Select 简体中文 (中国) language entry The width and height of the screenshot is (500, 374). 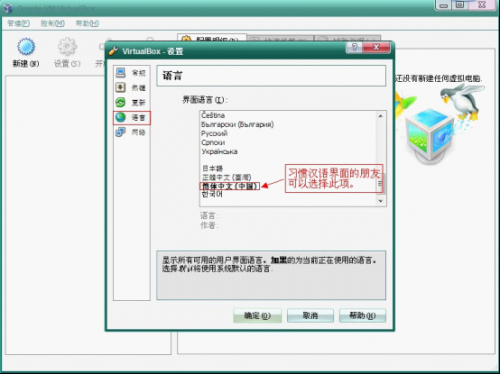pyautogui.click(x=230, y=186)
